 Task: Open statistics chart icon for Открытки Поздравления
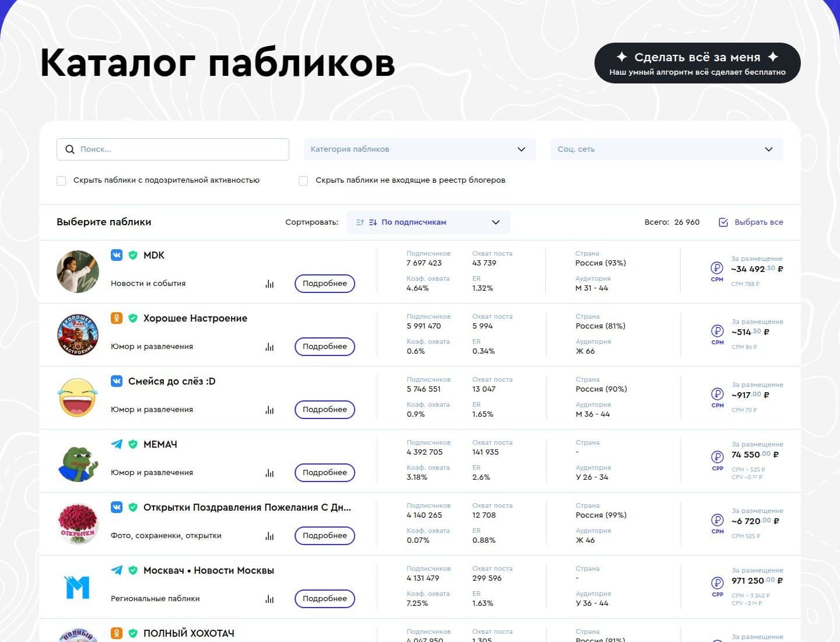269,536
